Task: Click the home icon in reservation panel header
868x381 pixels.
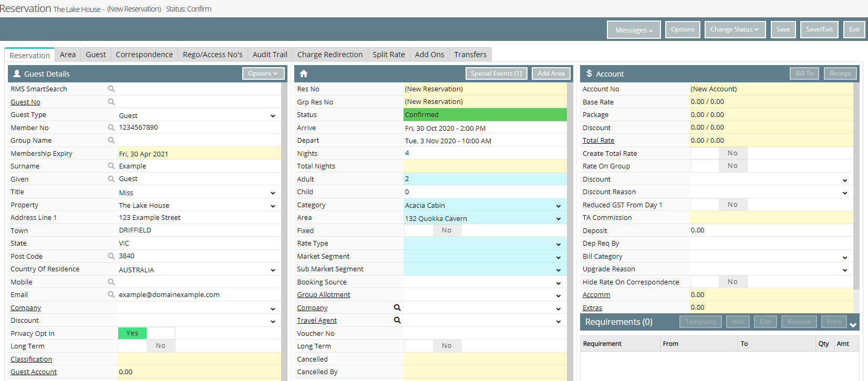Action: 304,74
